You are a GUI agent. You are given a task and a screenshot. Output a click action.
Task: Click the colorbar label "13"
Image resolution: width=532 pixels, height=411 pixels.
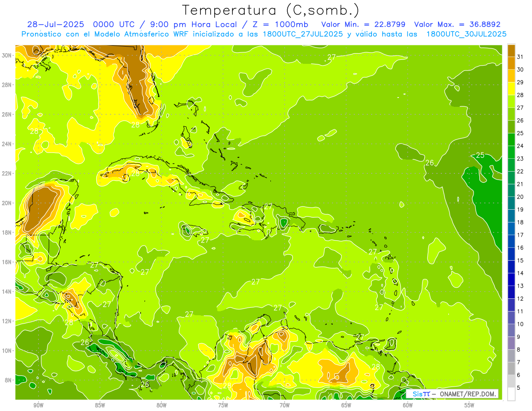click(520, 286)
